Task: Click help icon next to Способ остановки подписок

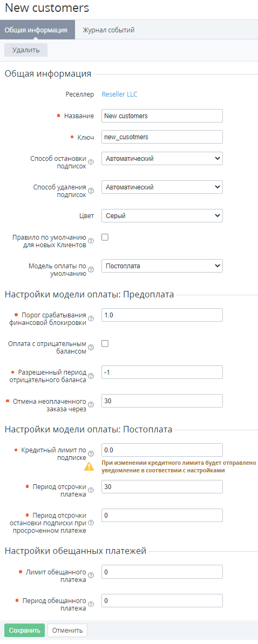Action: click(92, 162)
